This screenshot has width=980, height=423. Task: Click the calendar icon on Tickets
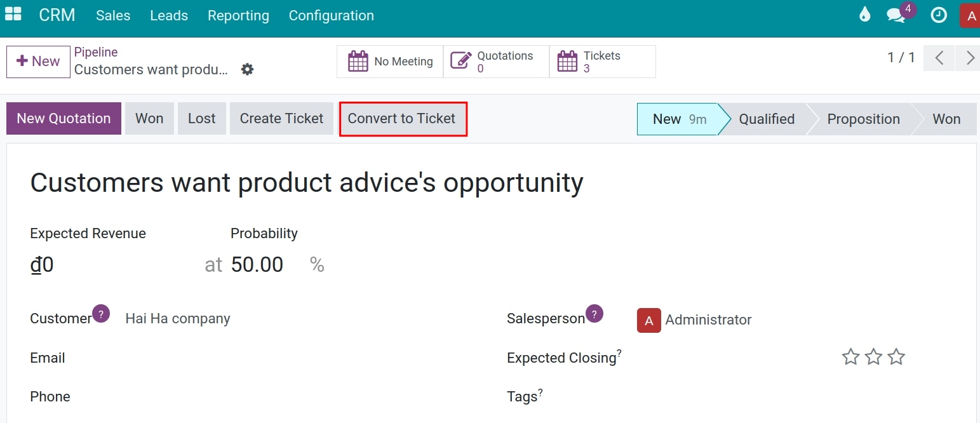coord(567,62)
